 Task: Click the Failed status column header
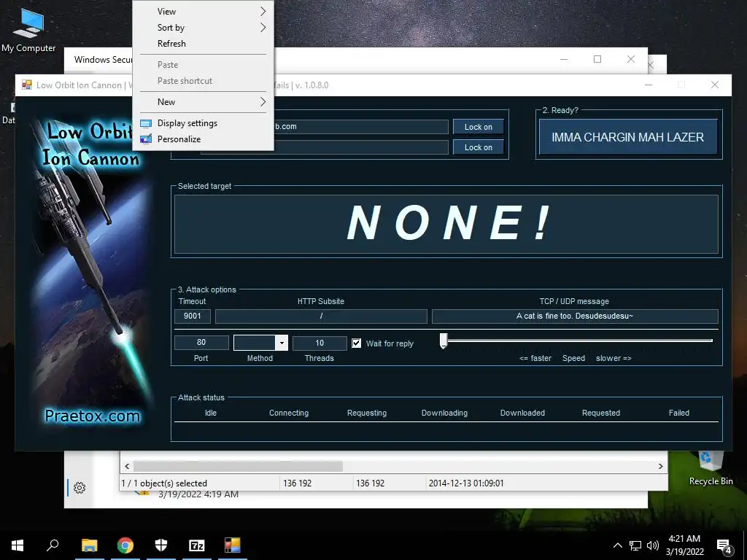click(x=679, y=413)
